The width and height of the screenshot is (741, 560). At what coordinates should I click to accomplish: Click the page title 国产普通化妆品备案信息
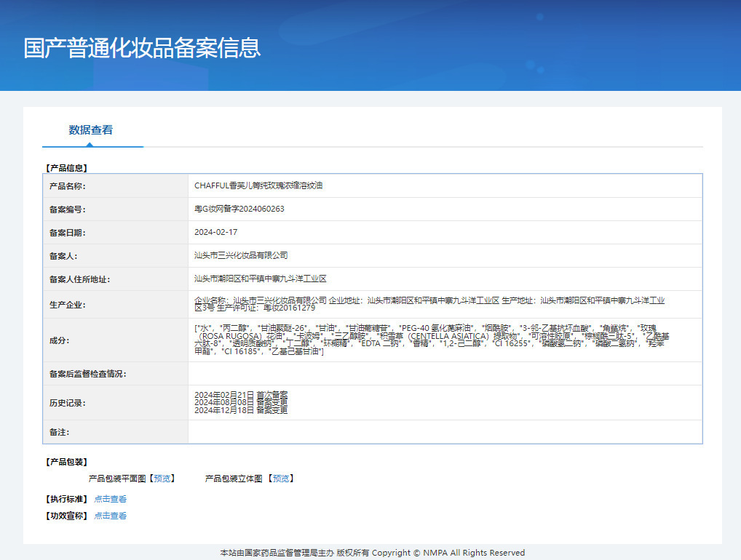tap(142, 48)
